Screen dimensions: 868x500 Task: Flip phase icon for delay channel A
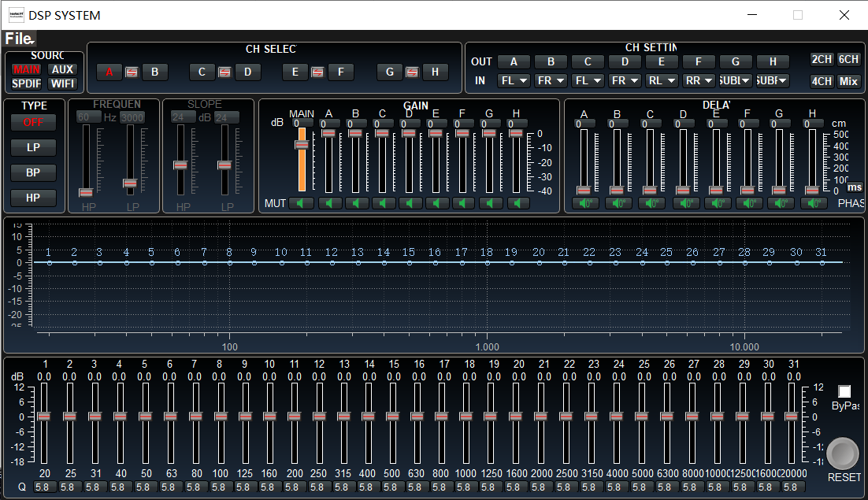585,203
